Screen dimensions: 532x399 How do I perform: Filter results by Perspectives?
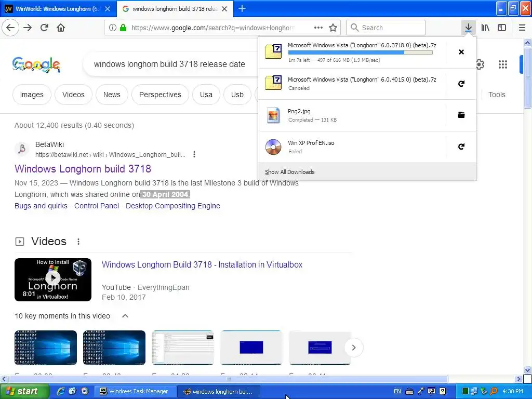point(160,95)
